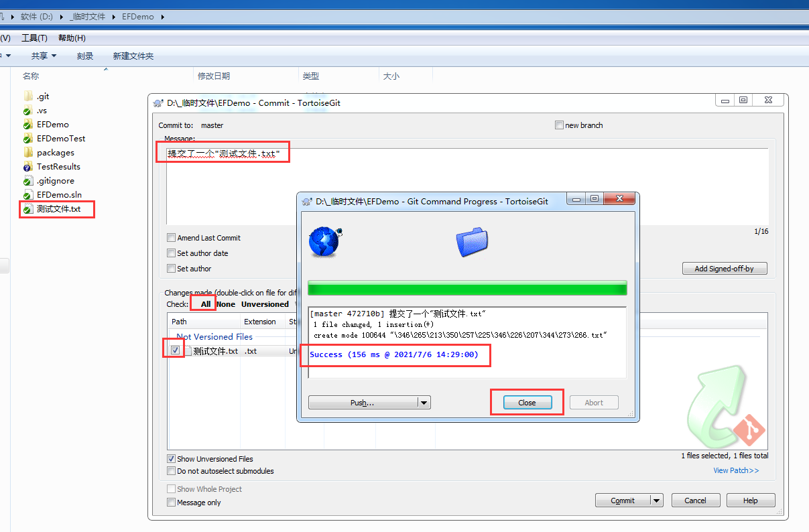Click Close in the progress dialog

point(527,403)
